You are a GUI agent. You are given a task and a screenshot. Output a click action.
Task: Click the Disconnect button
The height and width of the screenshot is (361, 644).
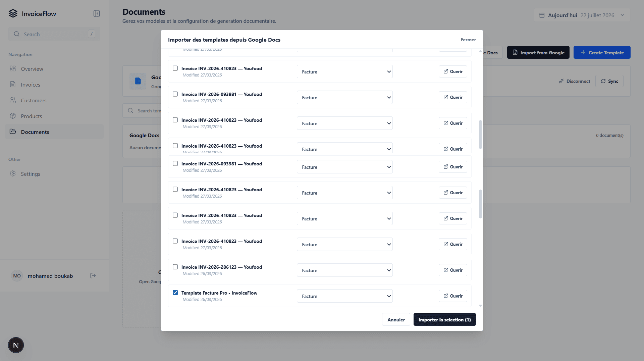[x=575, y=81]
